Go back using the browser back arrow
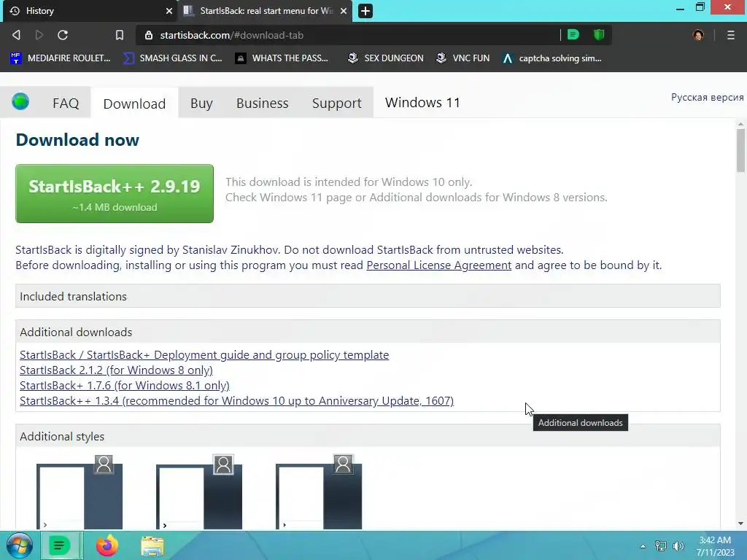 [16, 35]
